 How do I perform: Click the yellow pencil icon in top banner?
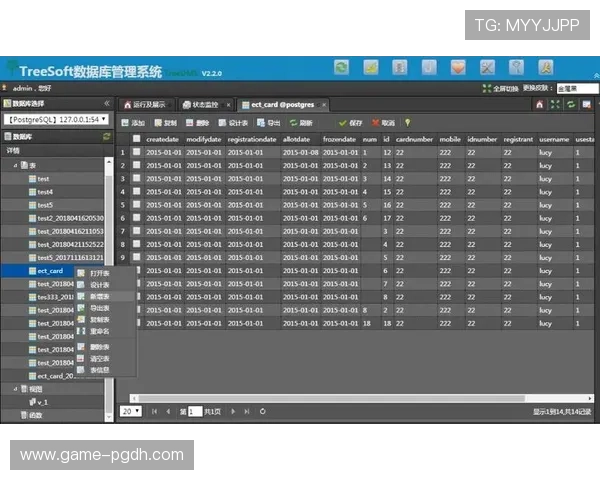coord(371,68)
